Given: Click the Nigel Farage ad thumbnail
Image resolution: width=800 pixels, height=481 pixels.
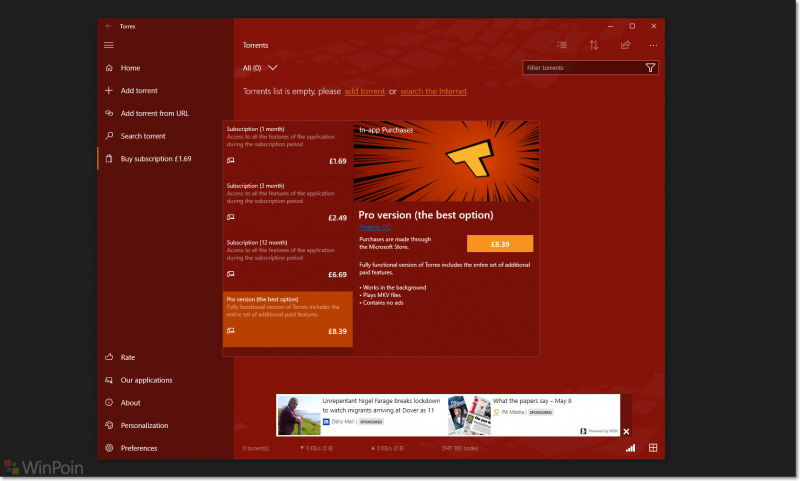Looking at the screenshot, I should 299,415.
